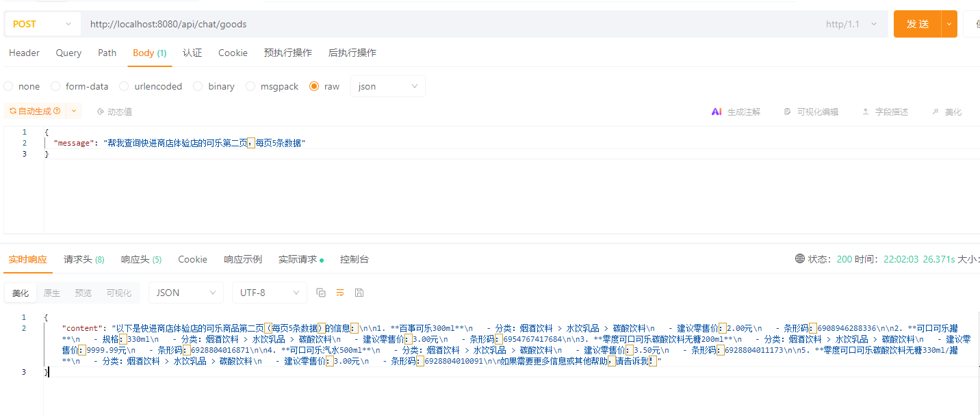
Task: Change response encoding from UTF-8
Action: click(269, 292)
